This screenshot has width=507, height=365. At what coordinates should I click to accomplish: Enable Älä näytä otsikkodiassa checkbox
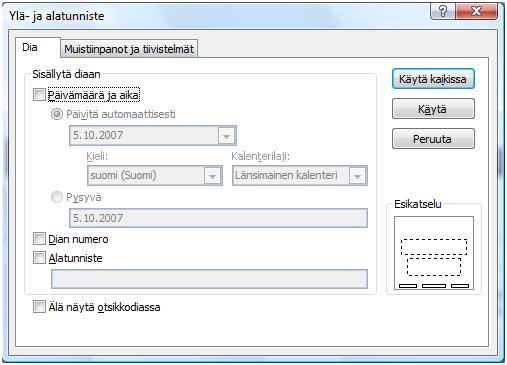click(39, 307)
